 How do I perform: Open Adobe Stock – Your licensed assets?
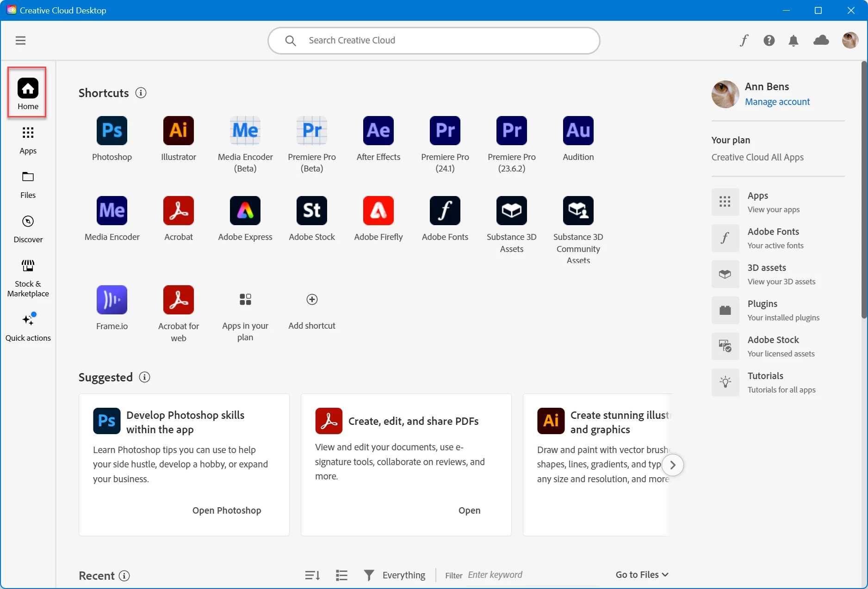pos(778,346)
